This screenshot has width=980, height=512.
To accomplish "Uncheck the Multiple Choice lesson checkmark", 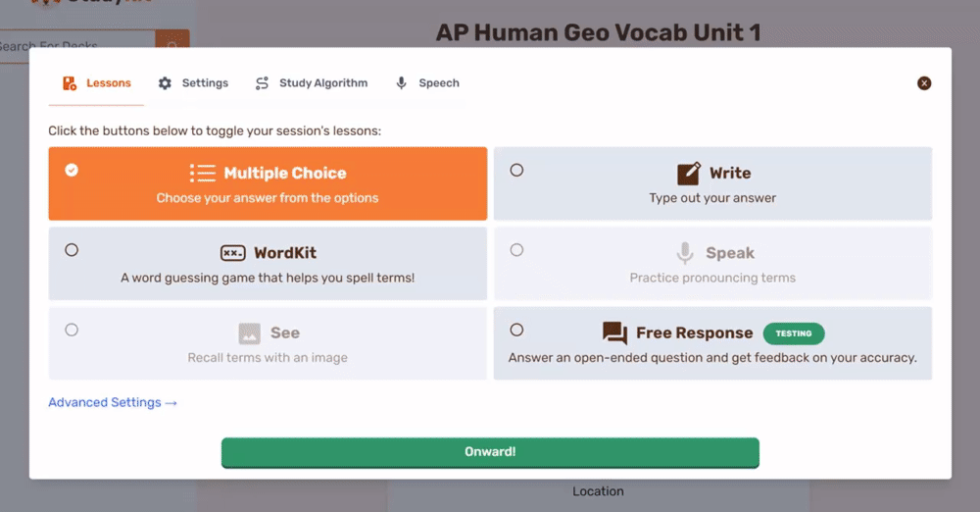I will click(x=72, y=170).
